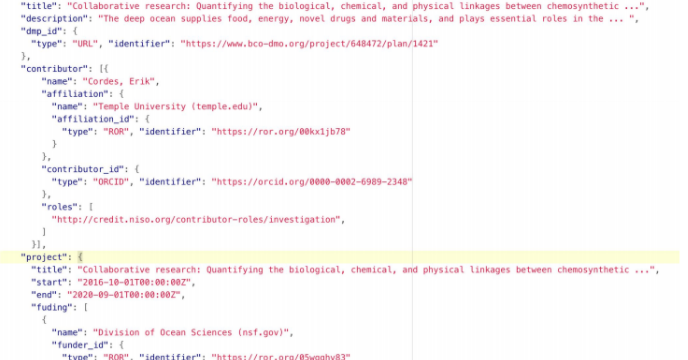Click the end date "2020-09-01T00:00:00Z"

123,295
